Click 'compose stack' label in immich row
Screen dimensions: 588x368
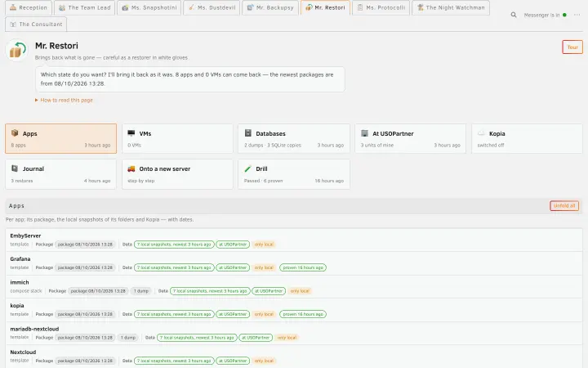26,291
